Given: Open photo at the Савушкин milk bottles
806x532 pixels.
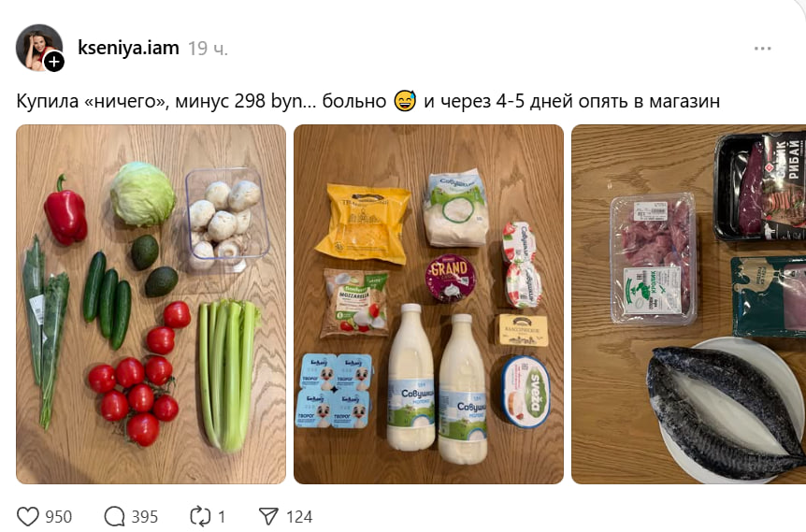Looking at the screenshot, I should click(437, 383).
